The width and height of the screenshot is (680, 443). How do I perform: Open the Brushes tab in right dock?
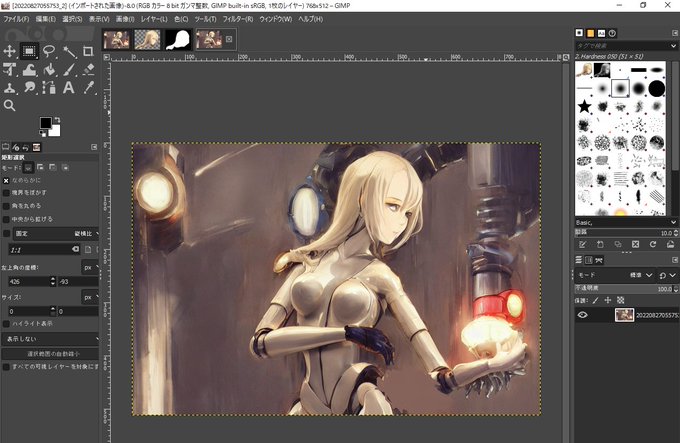(579, 33)
